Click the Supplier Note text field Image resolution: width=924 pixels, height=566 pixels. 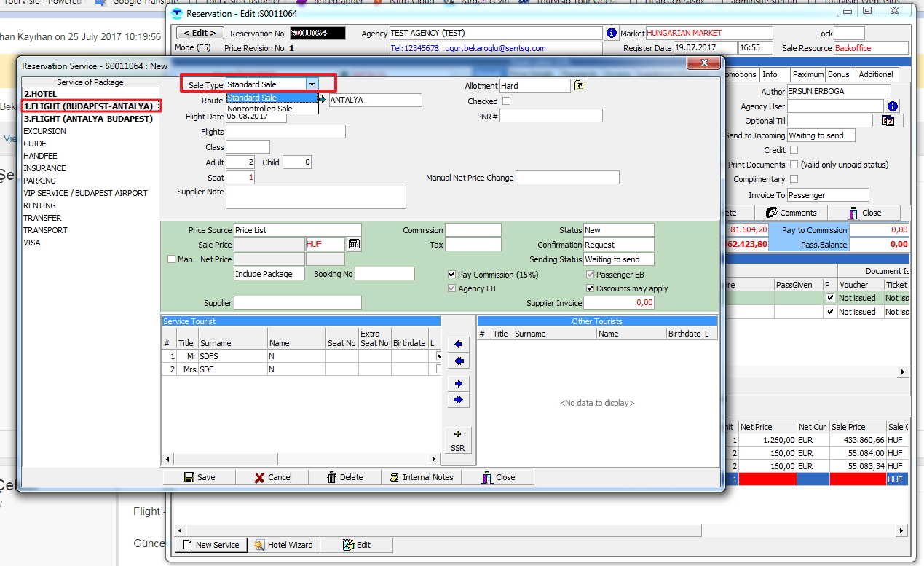[315, 197]
